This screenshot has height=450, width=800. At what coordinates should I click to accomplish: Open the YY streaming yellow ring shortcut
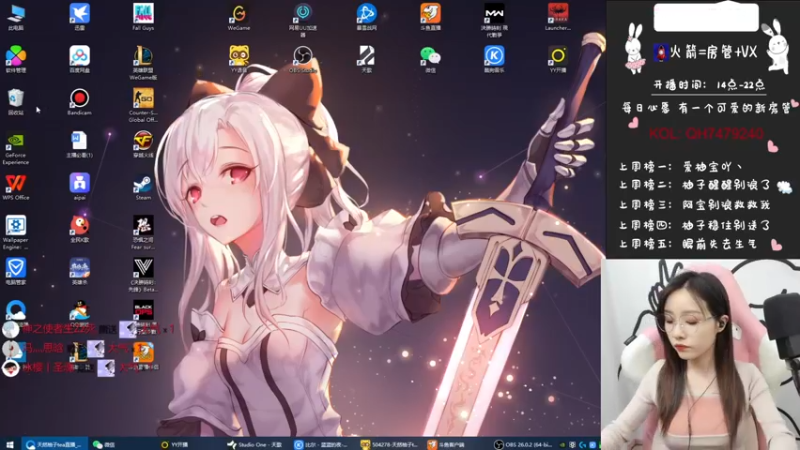coord(558,59)
